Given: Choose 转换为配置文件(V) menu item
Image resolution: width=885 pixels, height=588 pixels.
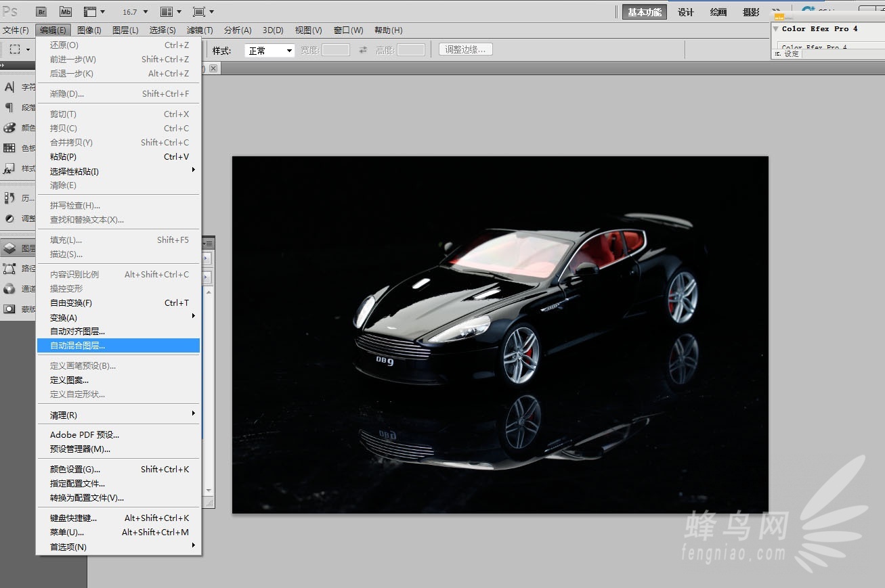Looking at the screenshot, I should [118, 497].
